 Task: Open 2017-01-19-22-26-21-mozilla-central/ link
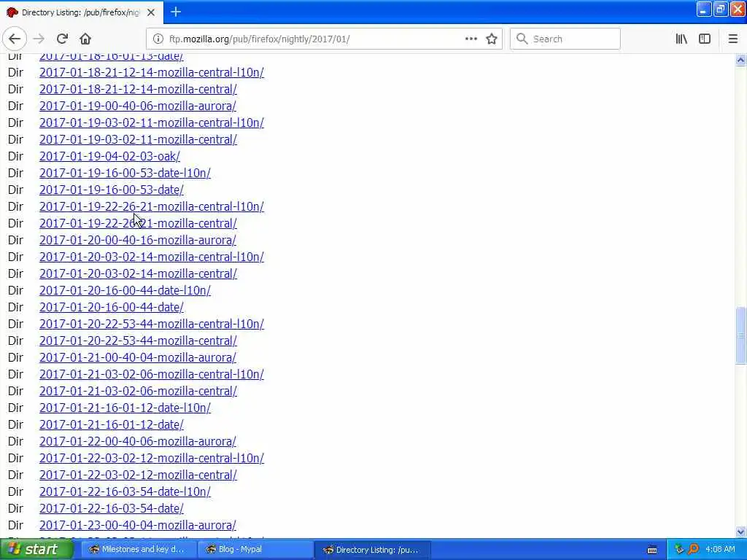coord(138,223)
